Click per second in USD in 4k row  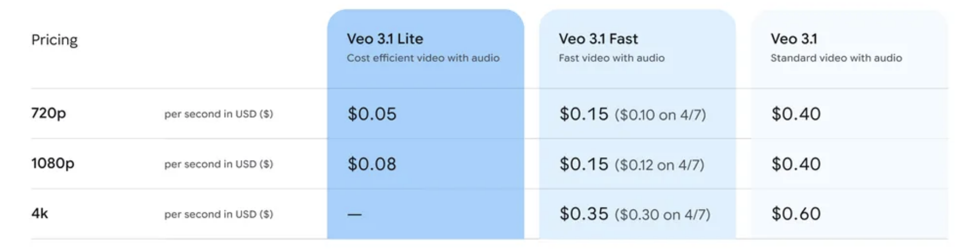(218, 214)
